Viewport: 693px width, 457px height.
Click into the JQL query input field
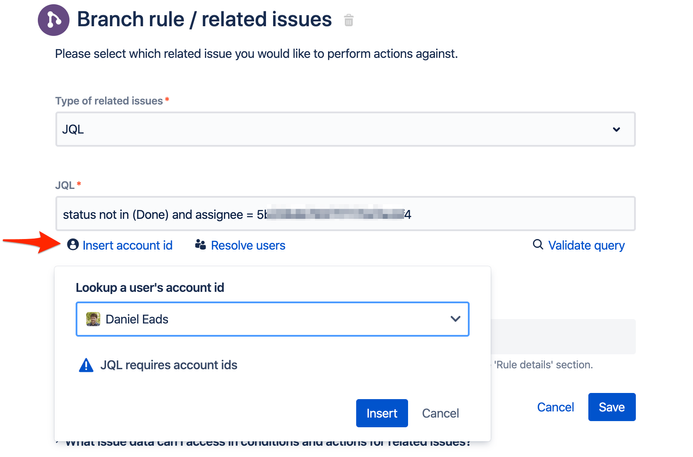pyautogui.click(x=345, y=214)
